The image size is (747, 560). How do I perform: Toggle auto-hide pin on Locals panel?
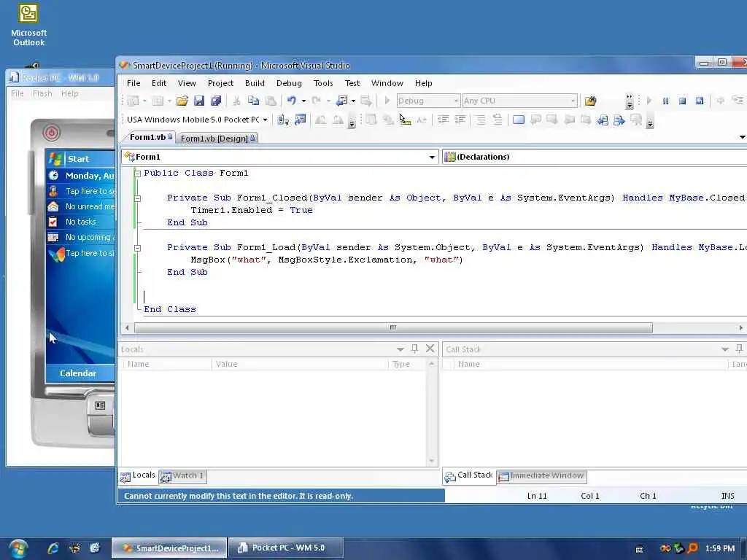click(x=414, y=349)
